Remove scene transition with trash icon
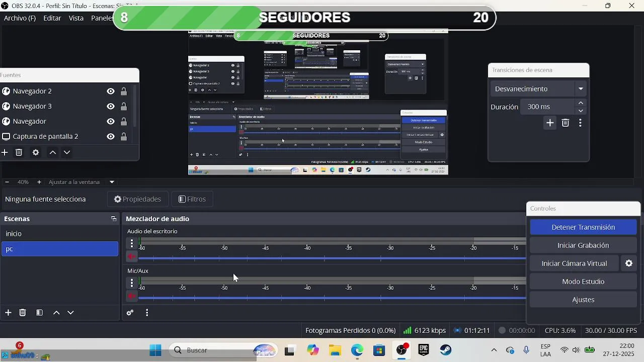 566,123
